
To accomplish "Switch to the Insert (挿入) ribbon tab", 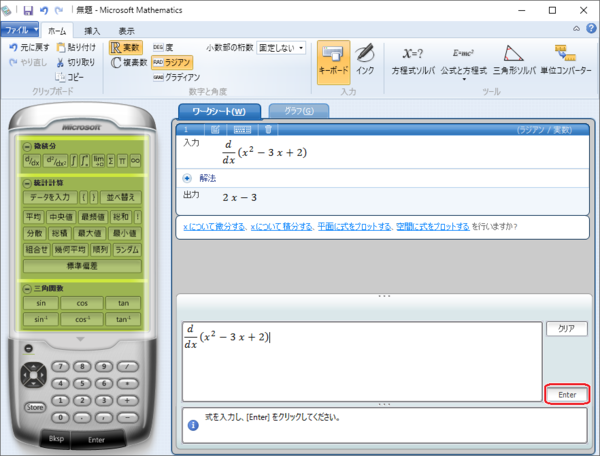I will click(x=92, y=31).
